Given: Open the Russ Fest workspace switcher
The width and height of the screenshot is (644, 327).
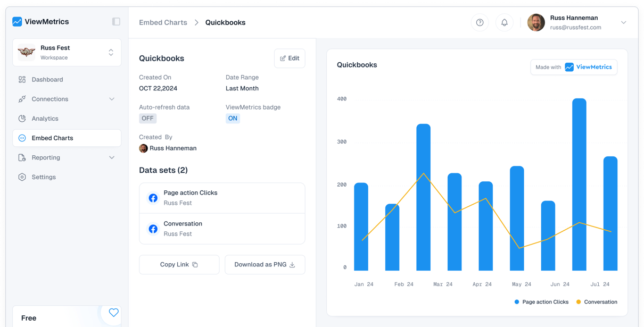Looking at the screenshot, I should coord(110,52).
